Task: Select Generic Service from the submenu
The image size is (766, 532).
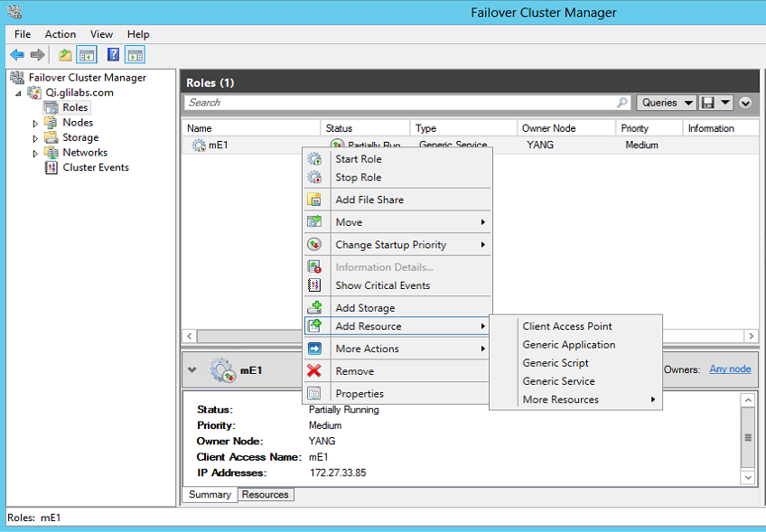Action: click(561, 380)
